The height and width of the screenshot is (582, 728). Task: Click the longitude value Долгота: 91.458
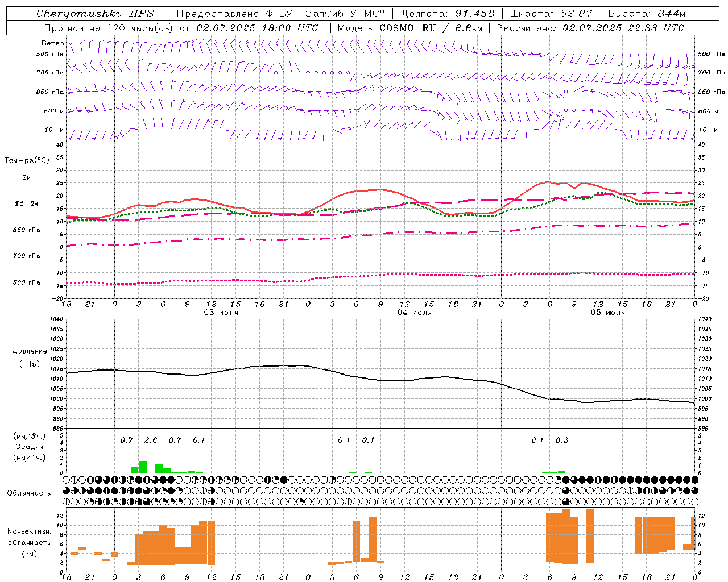click(x=448, y=14)
